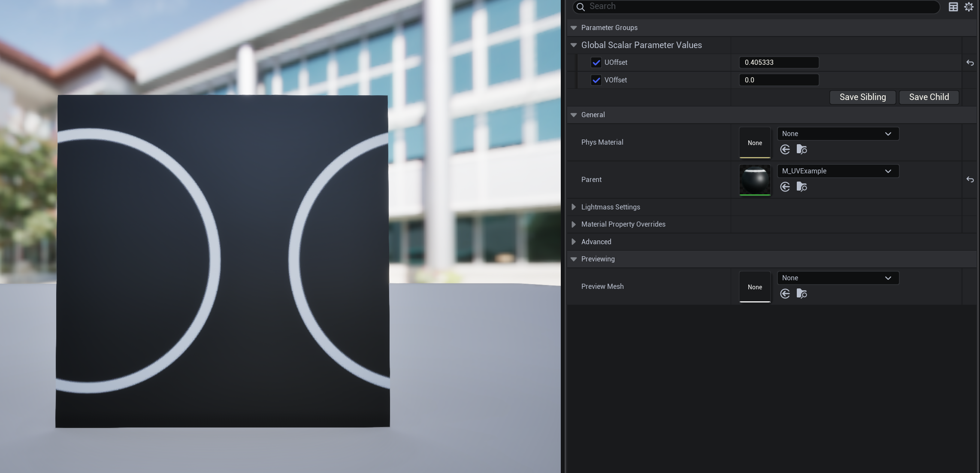
Task: Reset UOffset value to default
Action: click(970, 63)
